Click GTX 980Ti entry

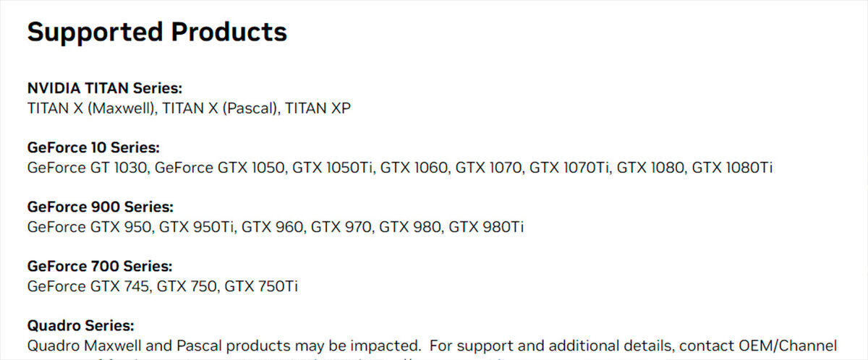click(487, 227)
